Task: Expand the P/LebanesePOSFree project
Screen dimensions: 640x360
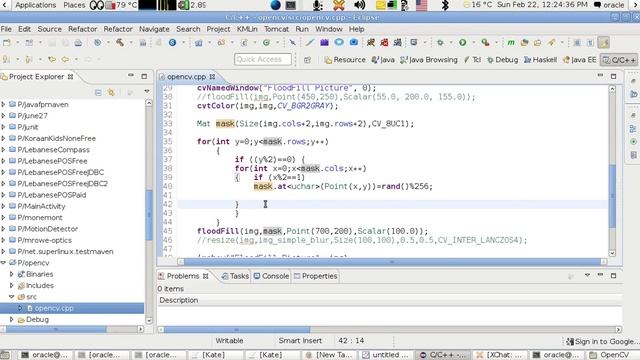Action: 4,161
